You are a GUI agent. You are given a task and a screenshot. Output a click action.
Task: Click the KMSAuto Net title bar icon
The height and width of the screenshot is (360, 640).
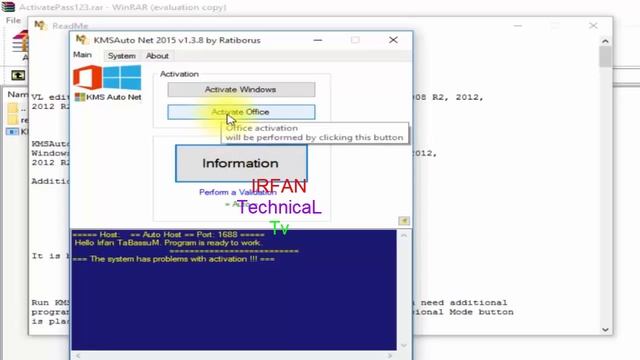(x=81, y=40)
